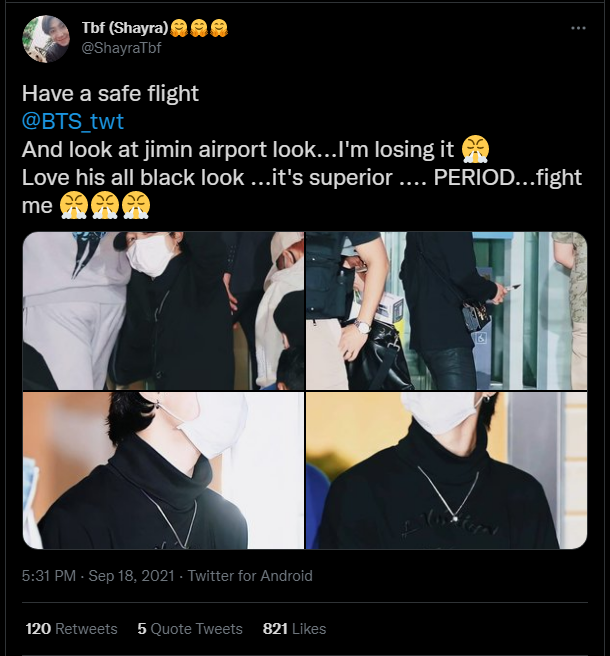Image resolution: width=610 pixels, height=656 pixels.
Task: Open the three-dot more options menu
Action: (x=578, y=28)
